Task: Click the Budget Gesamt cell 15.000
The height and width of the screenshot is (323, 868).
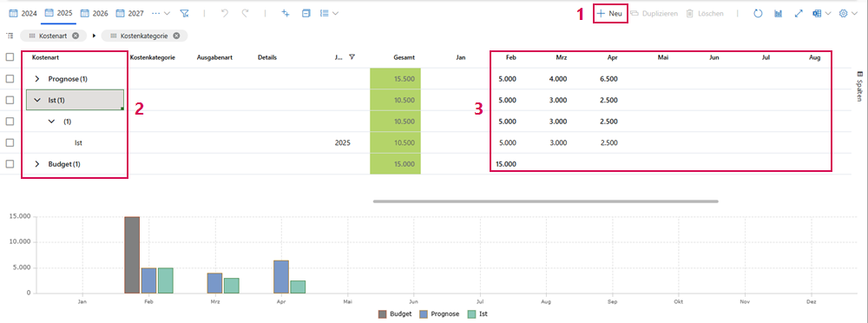Action: coord(395,164)
